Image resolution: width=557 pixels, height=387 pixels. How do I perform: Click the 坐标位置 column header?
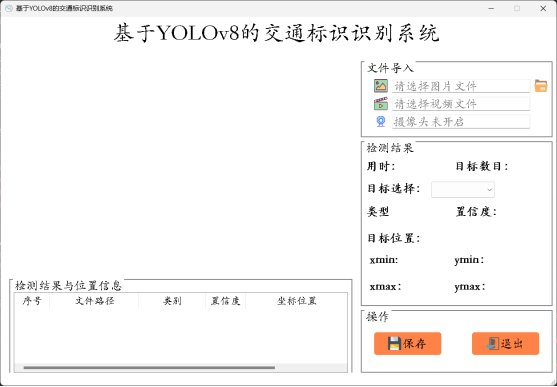297,301
